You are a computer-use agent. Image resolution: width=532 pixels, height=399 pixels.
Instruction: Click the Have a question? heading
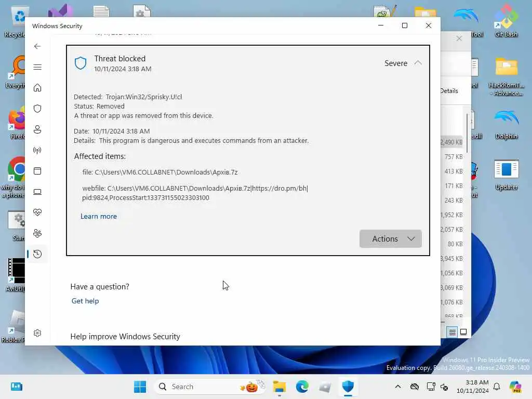coord(100,287)
